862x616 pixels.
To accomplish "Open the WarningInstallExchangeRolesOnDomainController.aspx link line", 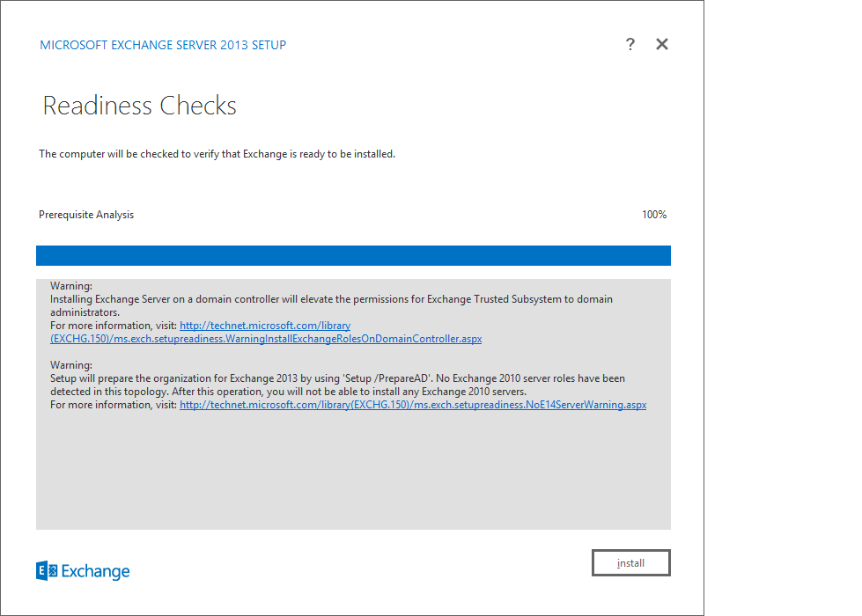I will pyautogui.click(x=266, y=339).
